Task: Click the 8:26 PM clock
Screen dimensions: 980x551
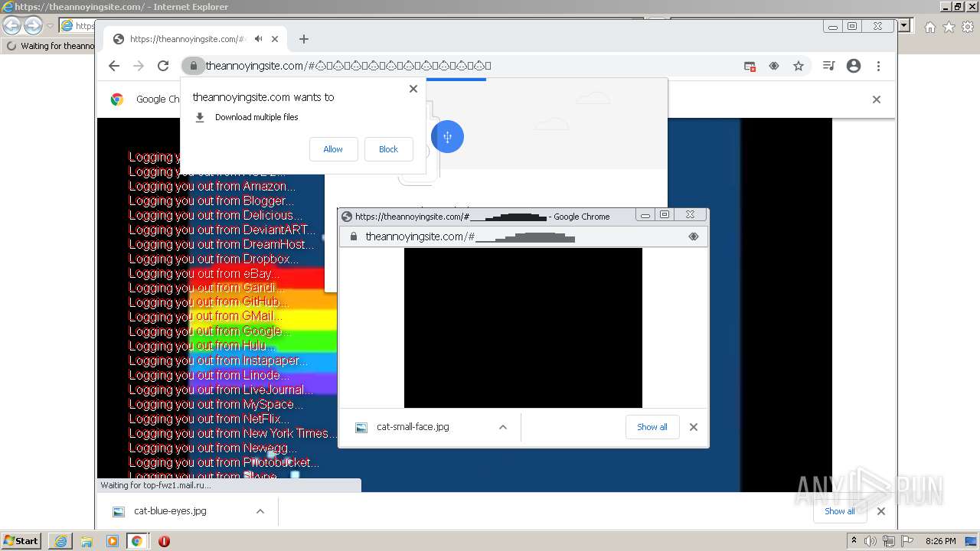Action: coord(940,541)
